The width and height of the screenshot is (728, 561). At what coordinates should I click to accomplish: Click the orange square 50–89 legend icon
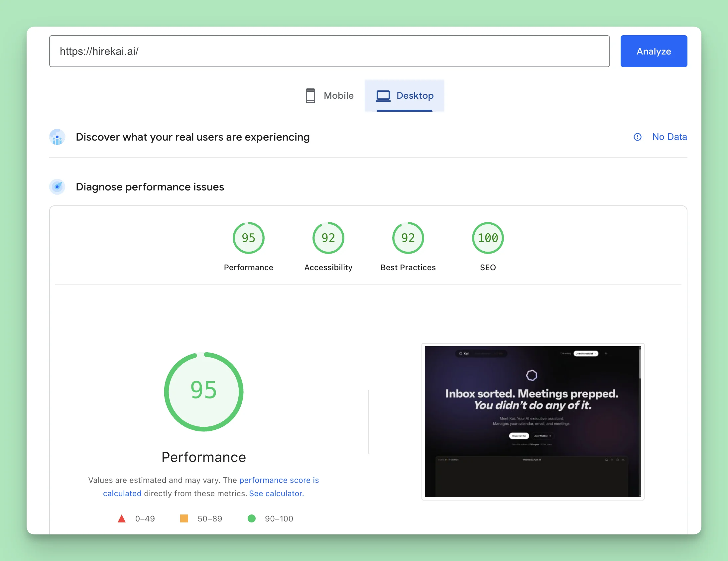[x=184, y=518]
